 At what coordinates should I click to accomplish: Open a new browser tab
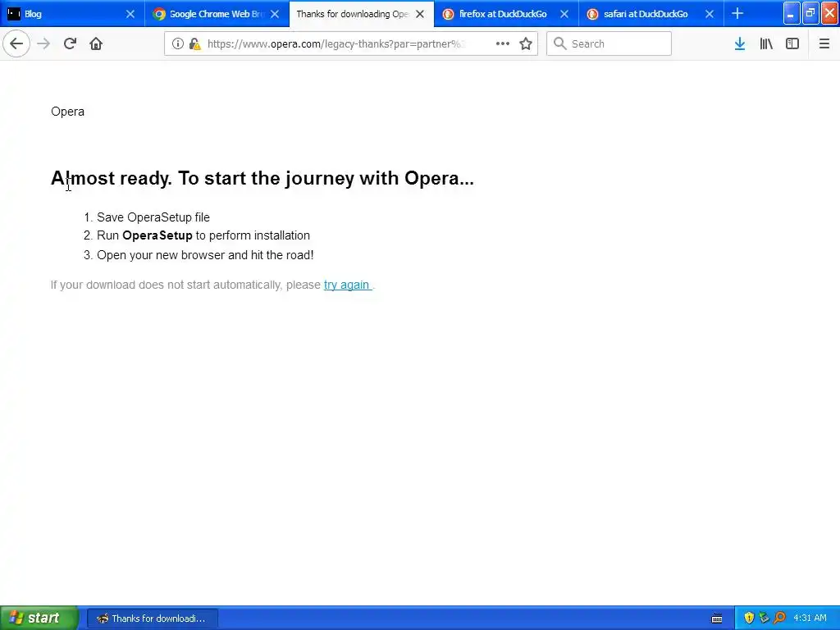737,14
